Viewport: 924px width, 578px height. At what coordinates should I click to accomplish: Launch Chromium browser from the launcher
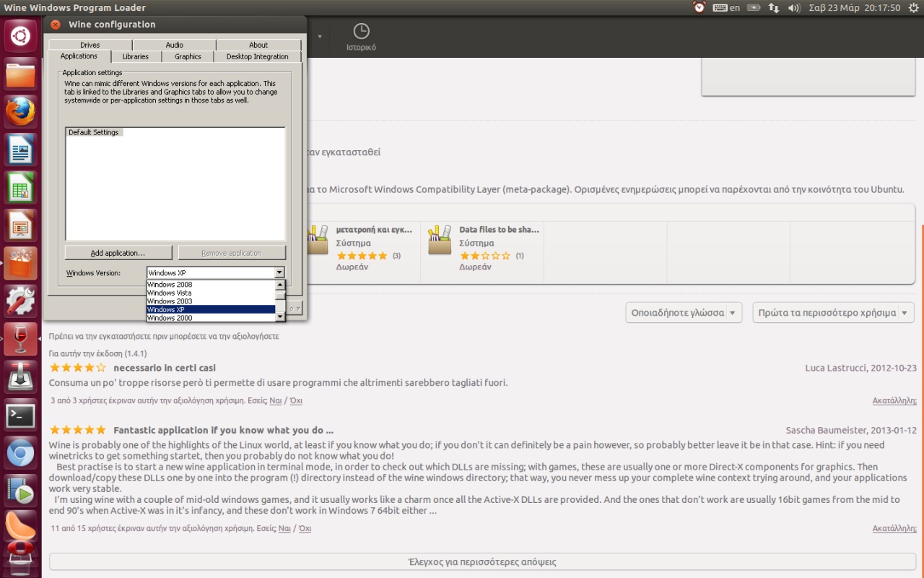tap(21, 454)
